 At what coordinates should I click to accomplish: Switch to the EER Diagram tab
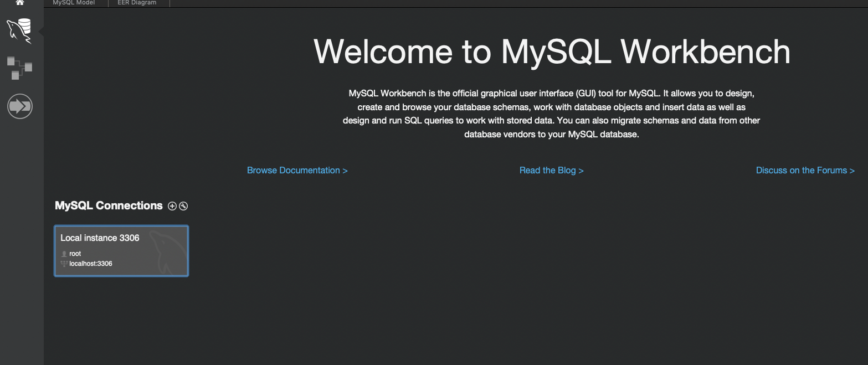[137, 3]
